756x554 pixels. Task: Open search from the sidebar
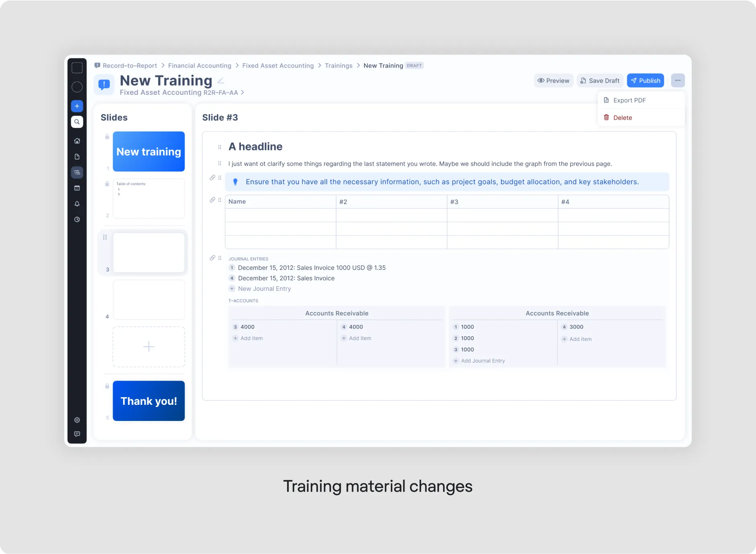[x=77, y=121]
